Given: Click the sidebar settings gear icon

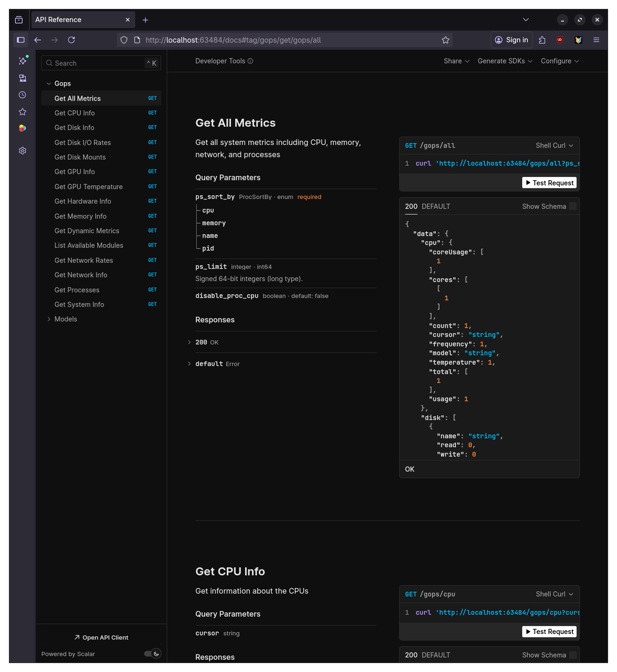Looking at the screenshot, I should [22, 151].
